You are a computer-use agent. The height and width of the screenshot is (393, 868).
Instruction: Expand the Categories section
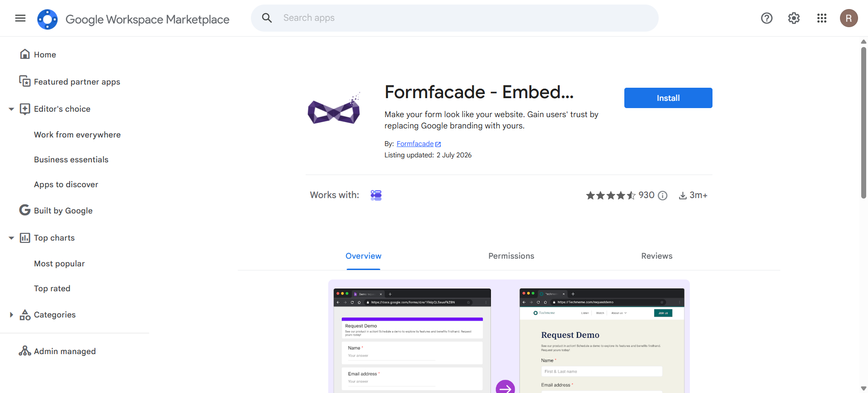click(x=11, y=315)
